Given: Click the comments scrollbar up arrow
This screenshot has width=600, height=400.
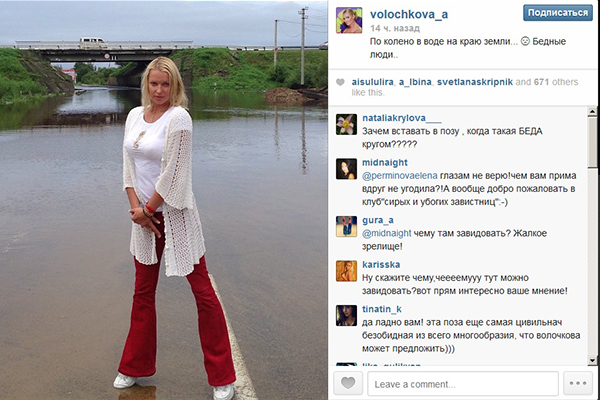Looking at the screenshot, I should click(592, 111).
